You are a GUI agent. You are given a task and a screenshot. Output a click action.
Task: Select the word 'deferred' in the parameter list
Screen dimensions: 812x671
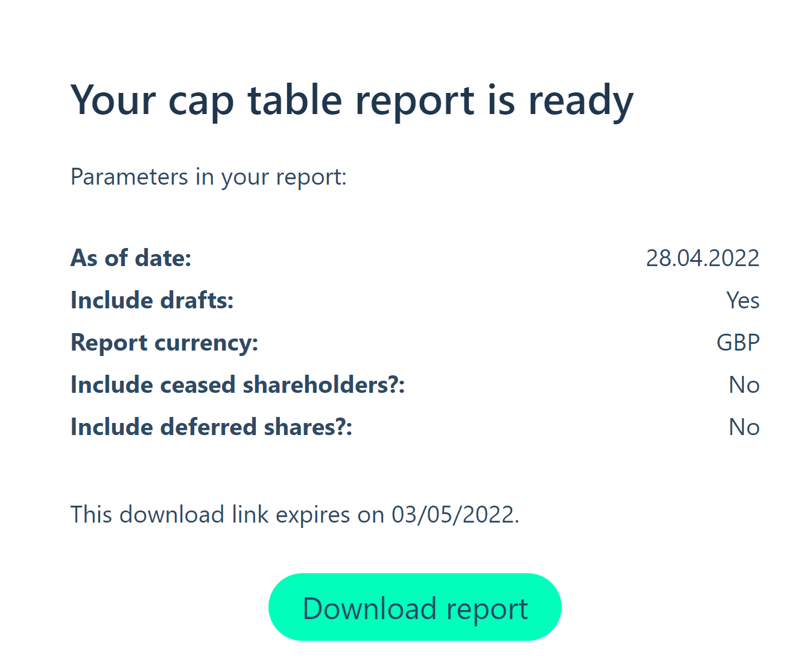click(208, 427)
